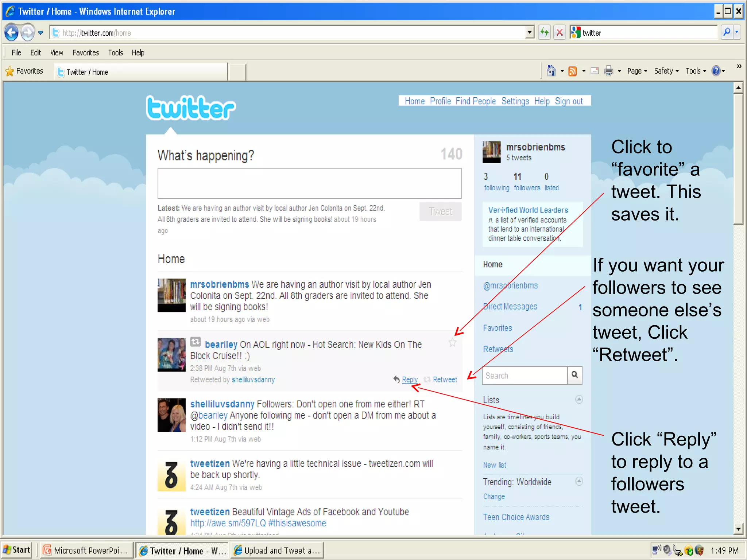Collapse the Trending Worldwide section
Viewport: 747px width, 560px height.
[x=579, y=481]
